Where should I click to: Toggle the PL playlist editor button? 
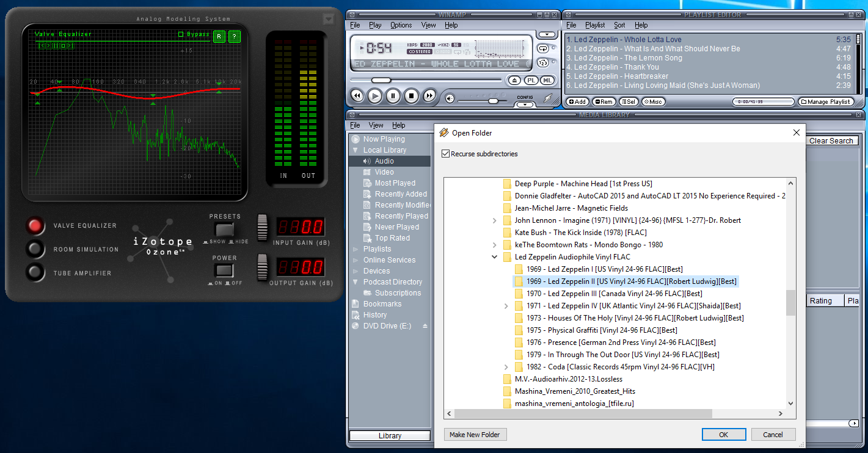(x=531, y=80)
